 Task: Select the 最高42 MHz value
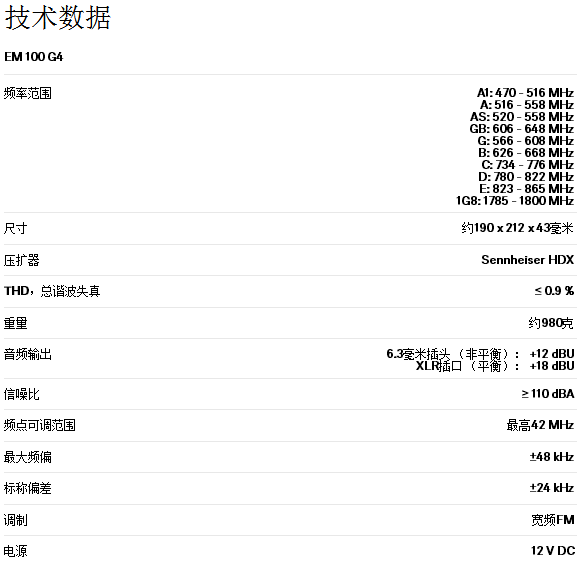pyautogui.click(x=540, y=425)
